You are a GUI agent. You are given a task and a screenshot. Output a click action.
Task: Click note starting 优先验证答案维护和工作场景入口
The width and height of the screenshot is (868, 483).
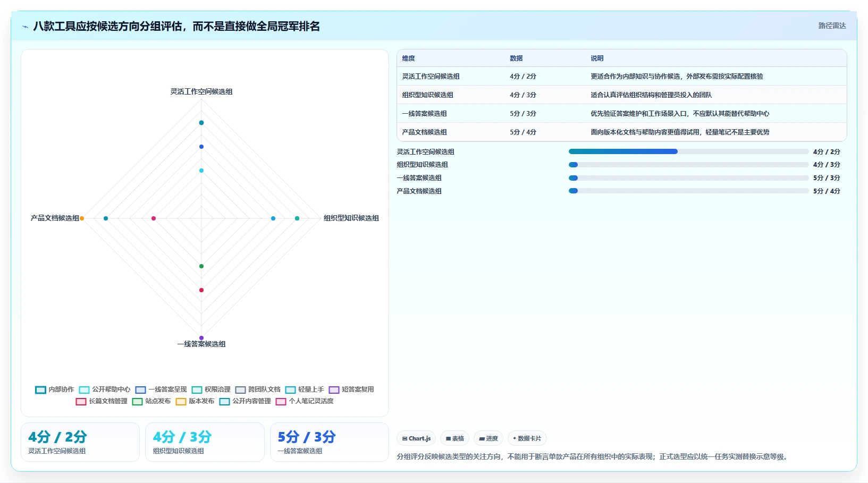680,114
